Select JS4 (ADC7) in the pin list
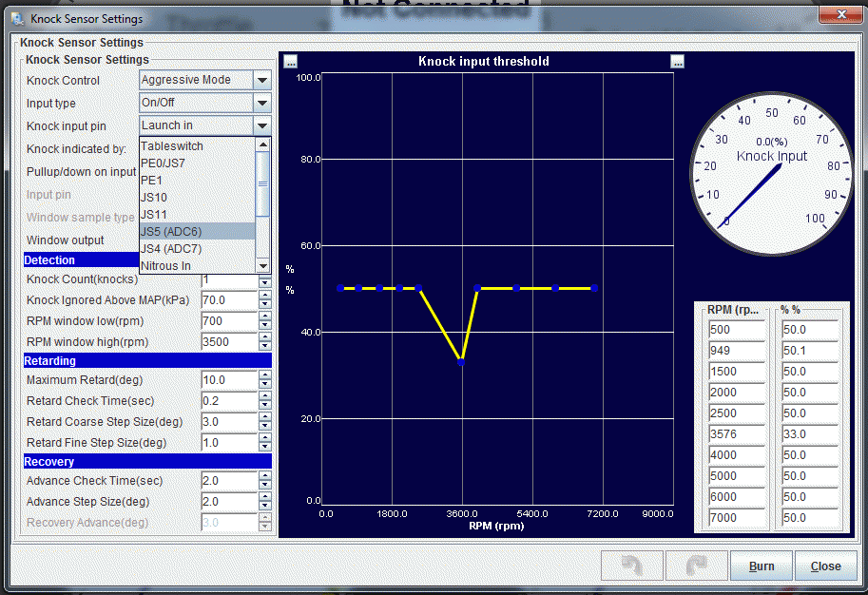Viewport: 868px width, 595px height. [x=198, y=249]
